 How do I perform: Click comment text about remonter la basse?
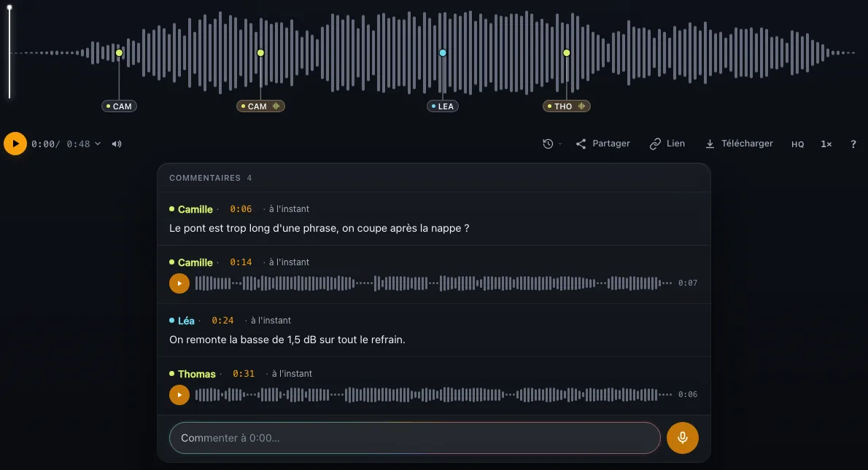click(287, 340)
